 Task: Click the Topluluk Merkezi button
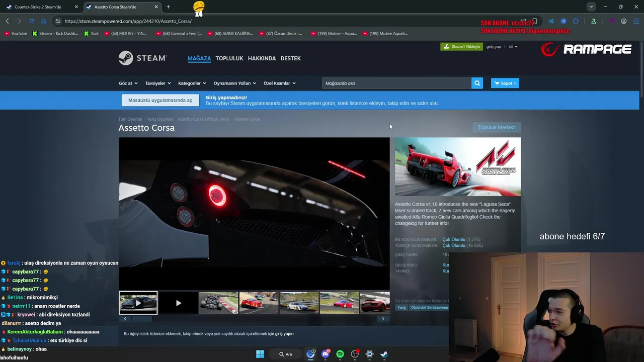coord(497,127)
